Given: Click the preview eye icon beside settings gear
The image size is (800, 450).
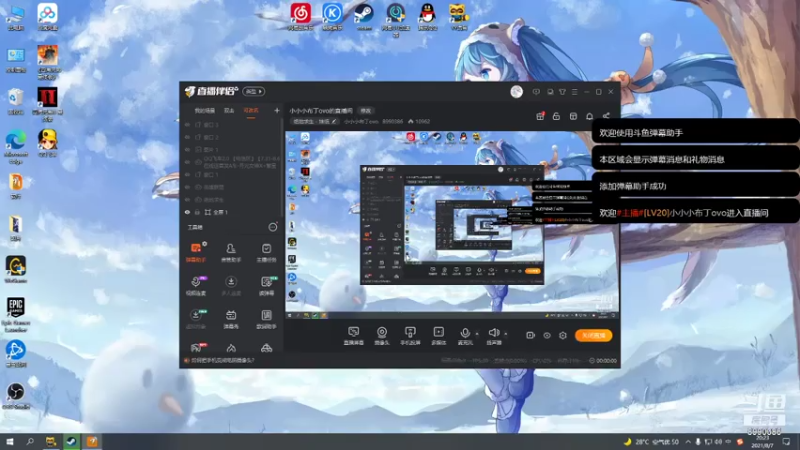Looking at the screenshot, I should point(546,335).
